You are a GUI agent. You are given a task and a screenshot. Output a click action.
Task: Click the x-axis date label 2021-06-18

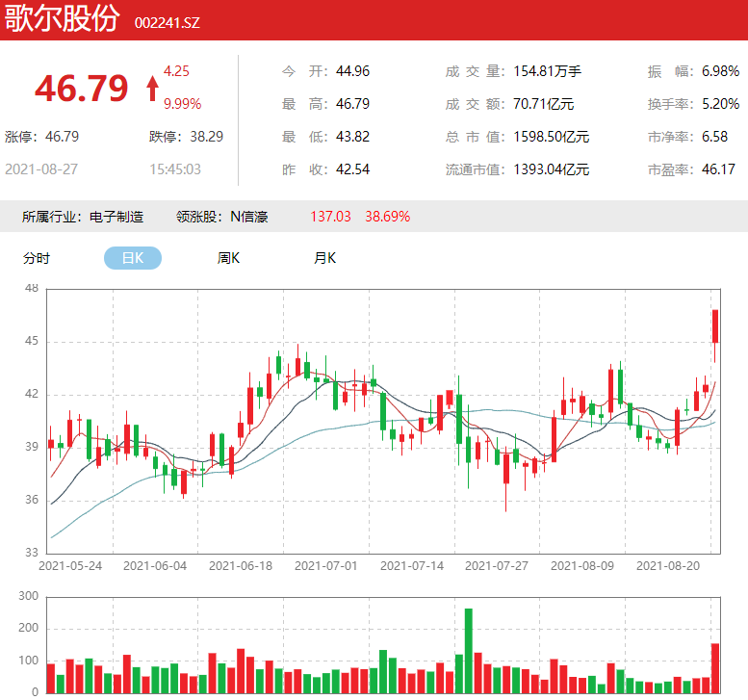(x=241, y=566)
